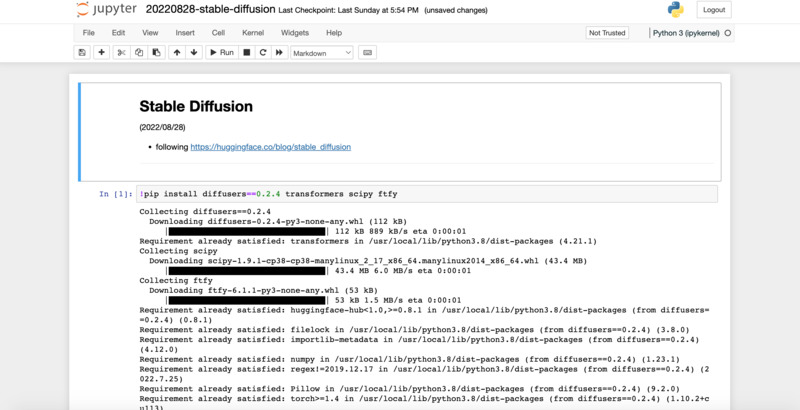800x410 pixels.
Task: Restart the kernel with circular arrow icon
Action: pyautogui.click(x=263, y=52)
